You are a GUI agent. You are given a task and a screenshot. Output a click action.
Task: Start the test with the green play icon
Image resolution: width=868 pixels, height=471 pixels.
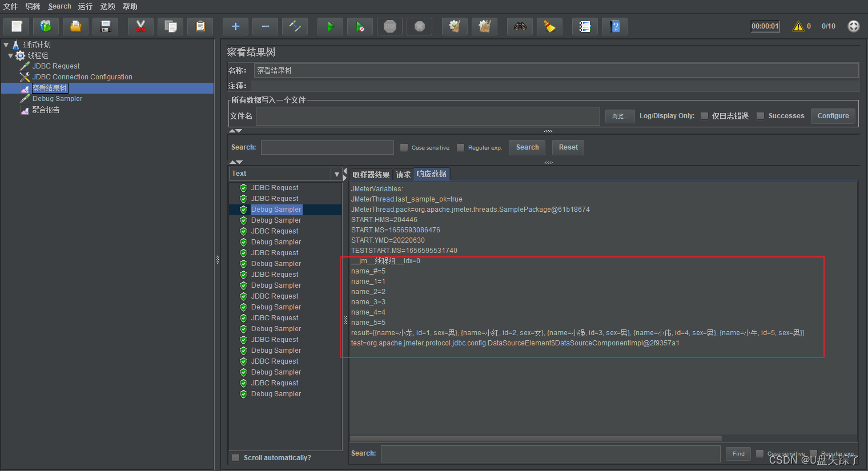(330, 26)
